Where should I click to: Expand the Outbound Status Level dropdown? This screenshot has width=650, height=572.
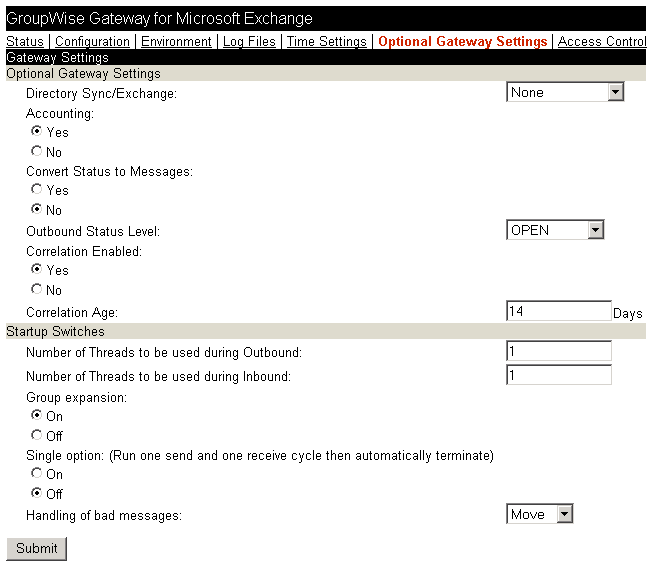pyautogui.click(x=555, y=230)
